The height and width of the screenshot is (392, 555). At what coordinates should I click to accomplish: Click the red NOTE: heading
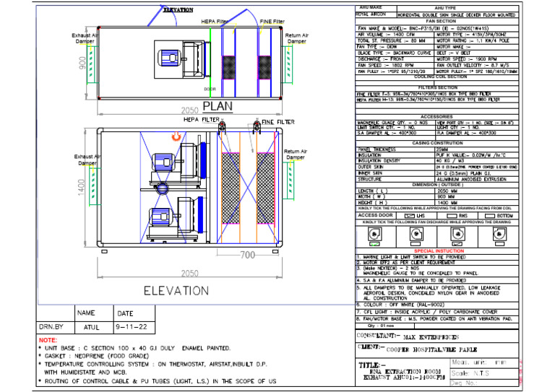(48, 340)
